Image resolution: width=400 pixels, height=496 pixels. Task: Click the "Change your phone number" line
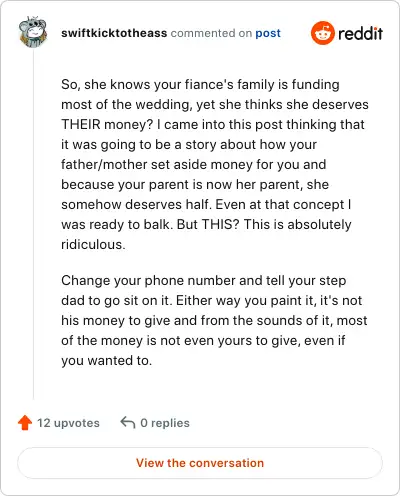(x=203, y=281)
